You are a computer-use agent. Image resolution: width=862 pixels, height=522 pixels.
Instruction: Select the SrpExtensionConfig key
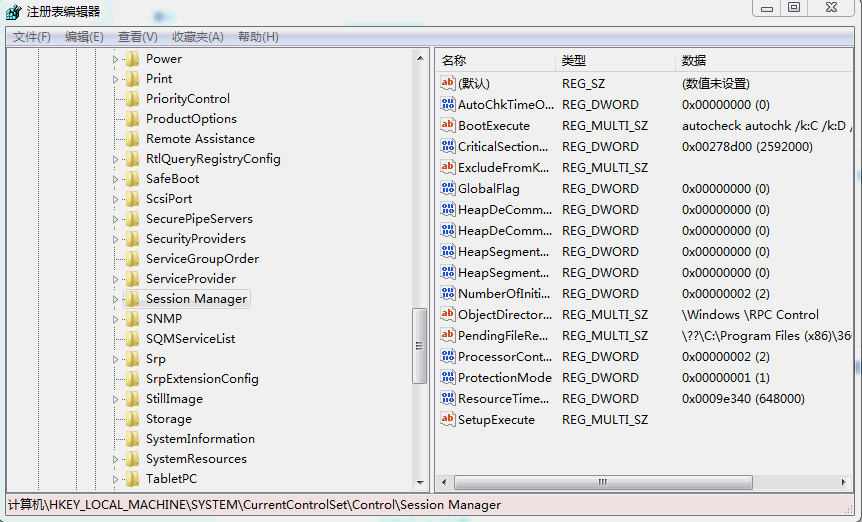tap(202, 379)
